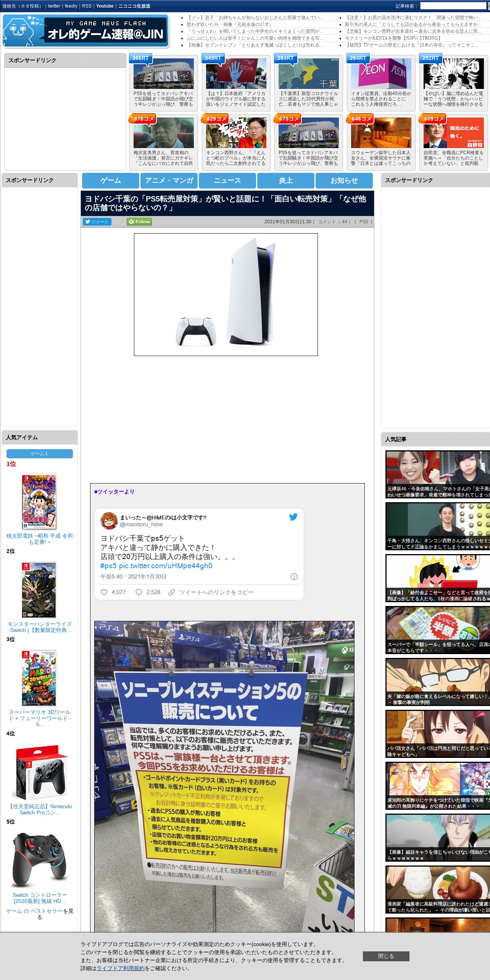Open the Super Mario 3D World cover image
This screenshot has width=490, height=980.
(39, 678)
